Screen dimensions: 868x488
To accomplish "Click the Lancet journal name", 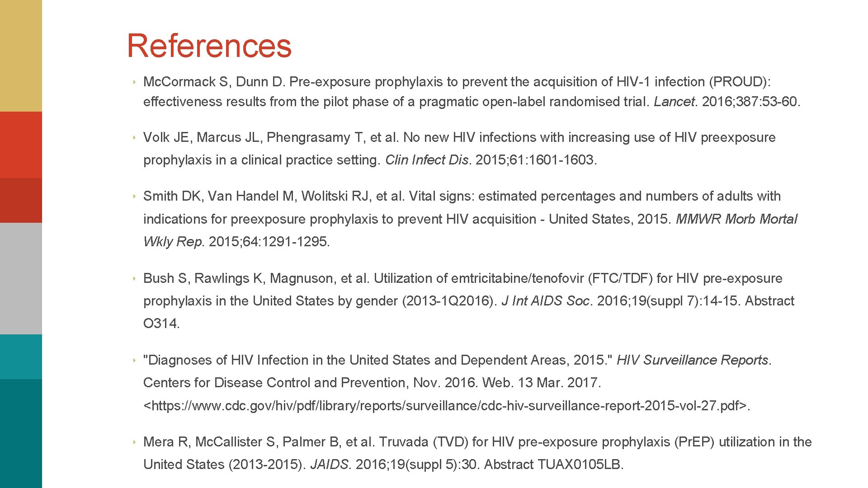I will (x=674, y=102).
